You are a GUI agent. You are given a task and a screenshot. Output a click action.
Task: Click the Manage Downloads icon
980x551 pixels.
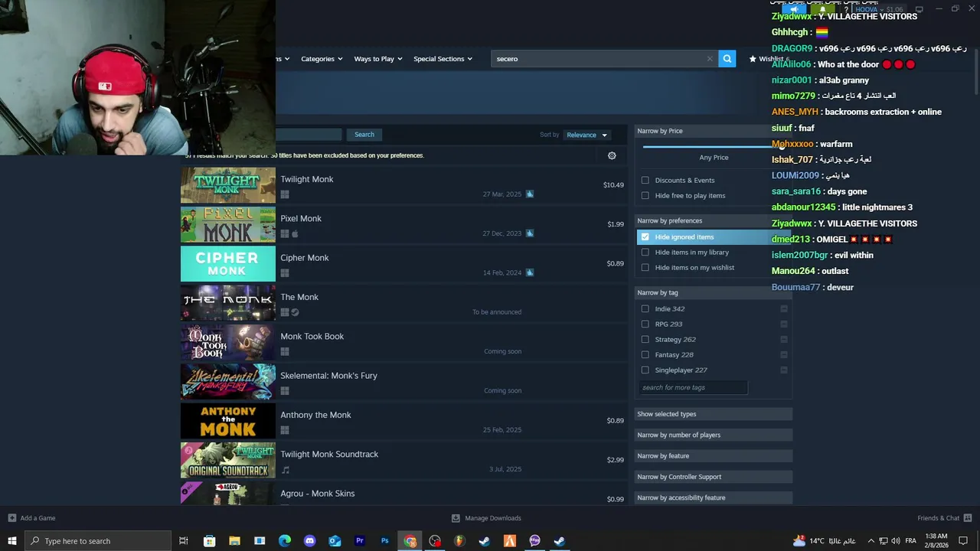pos(456,518)
